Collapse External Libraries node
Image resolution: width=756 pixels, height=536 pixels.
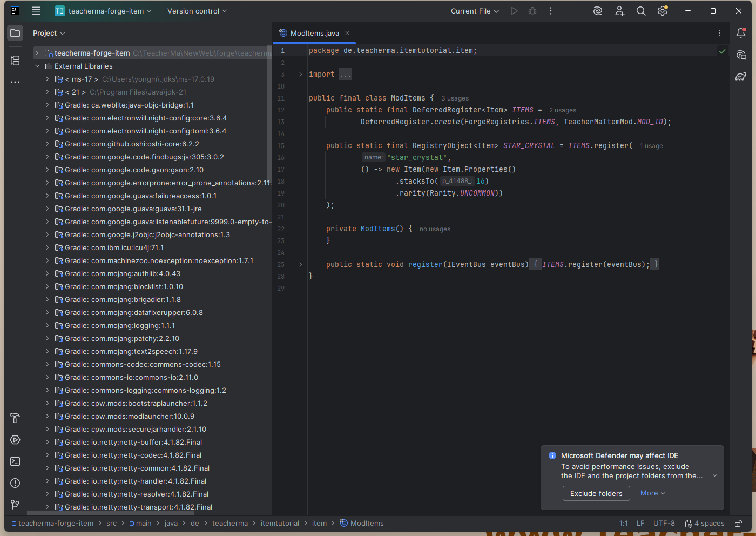[x=37, y=66]
